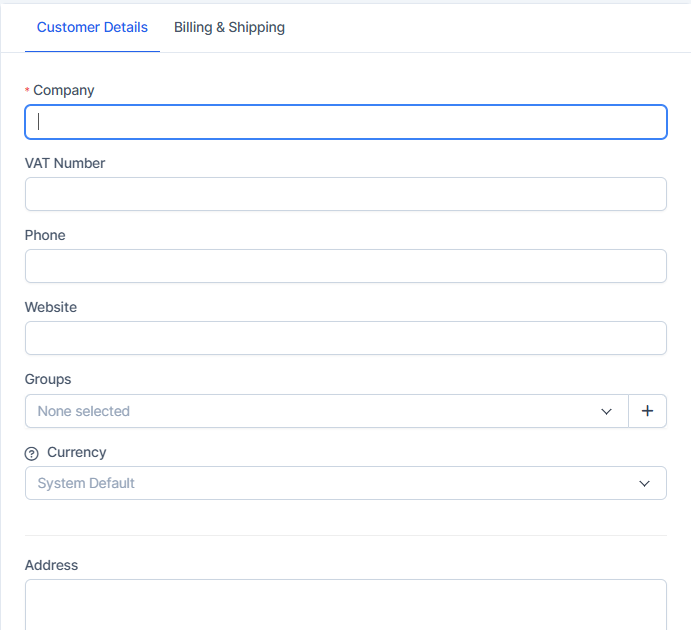Click the Address label text

coord(51,565)
